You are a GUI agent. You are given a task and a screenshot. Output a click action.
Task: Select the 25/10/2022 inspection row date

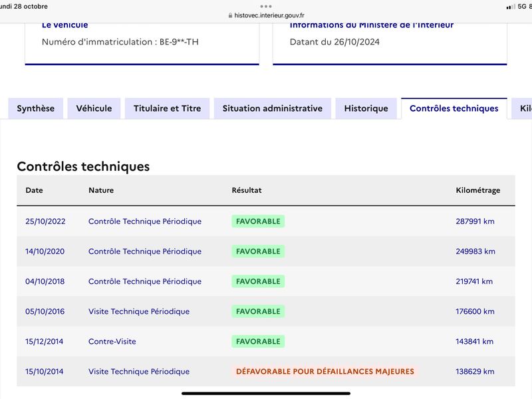[45, 221]
